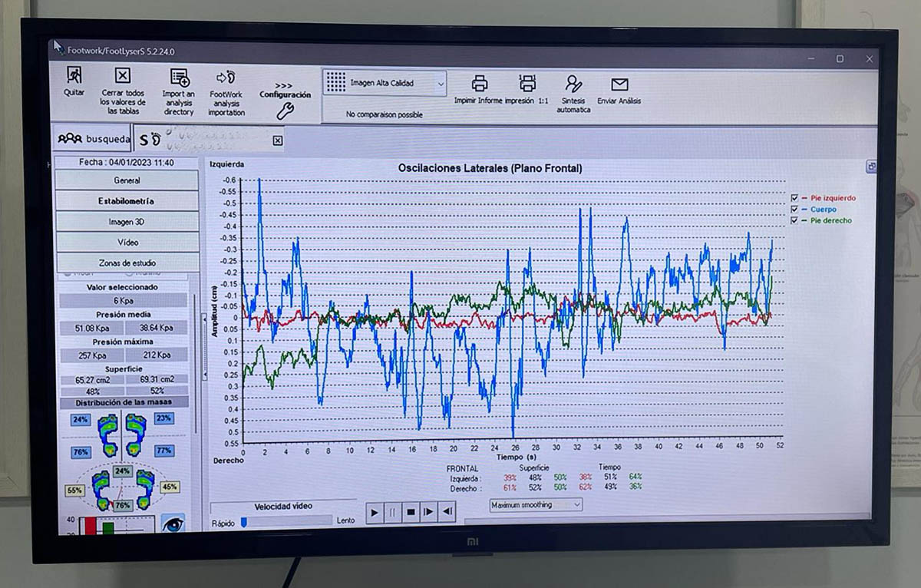This screenshot has width=921, height=588.
Task: Disable Pie derecho graph line
Action: click(795, 220)
